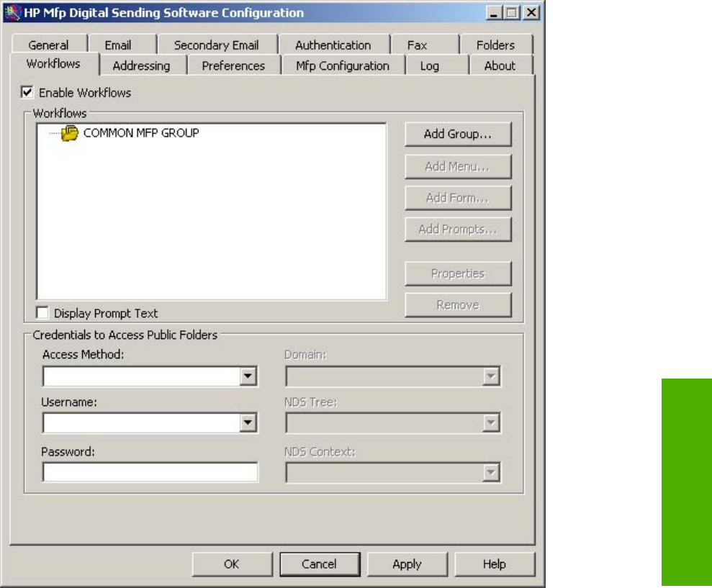Click the Add Menu... button
The width and height of the screenshot is (712, 588).
click(x=458, y=166)
